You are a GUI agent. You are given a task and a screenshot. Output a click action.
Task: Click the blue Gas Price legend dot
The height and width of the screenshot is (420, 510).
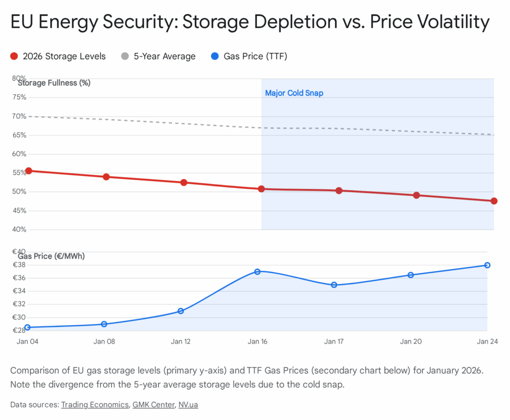215,56
